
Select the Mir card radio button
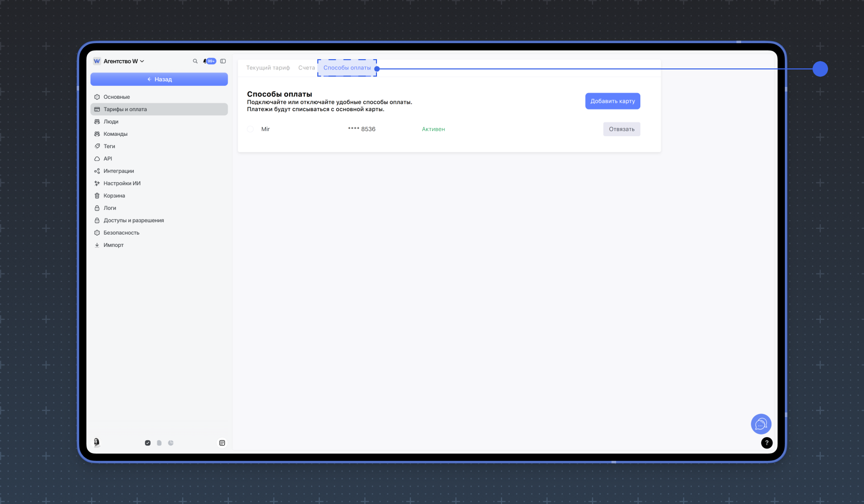pos(250,129)
